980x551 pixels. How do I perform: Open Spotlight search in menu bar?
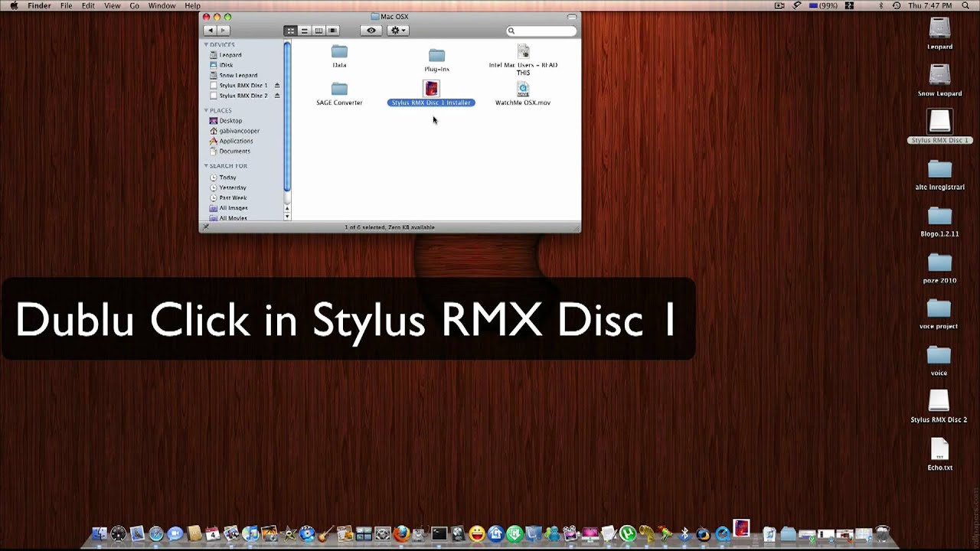click(x=967, y=5)
